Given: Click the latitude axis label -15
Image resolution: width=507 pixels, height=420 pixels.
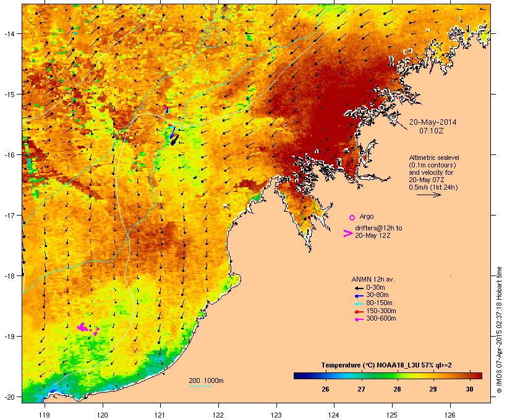Looking at the screenshot, I should coord(9,94).
